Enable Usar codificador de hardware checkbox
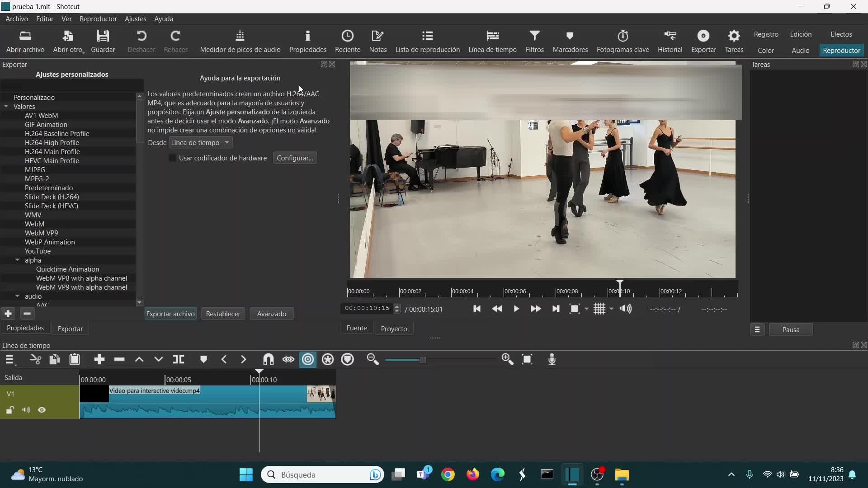Screen dimensions: 868x488 pyautogui.click(x=172, y=158)
